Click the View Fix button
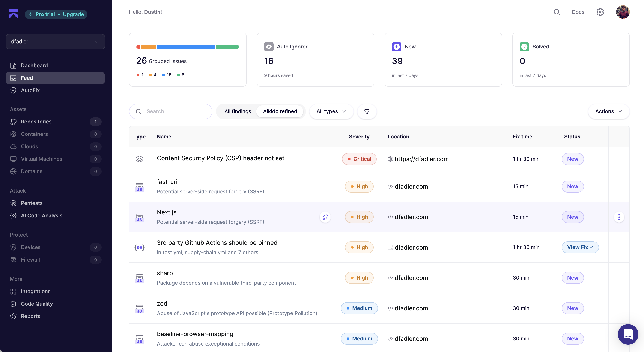The height and width of the screenshot is (352, 644). click(x=580, y=248)
